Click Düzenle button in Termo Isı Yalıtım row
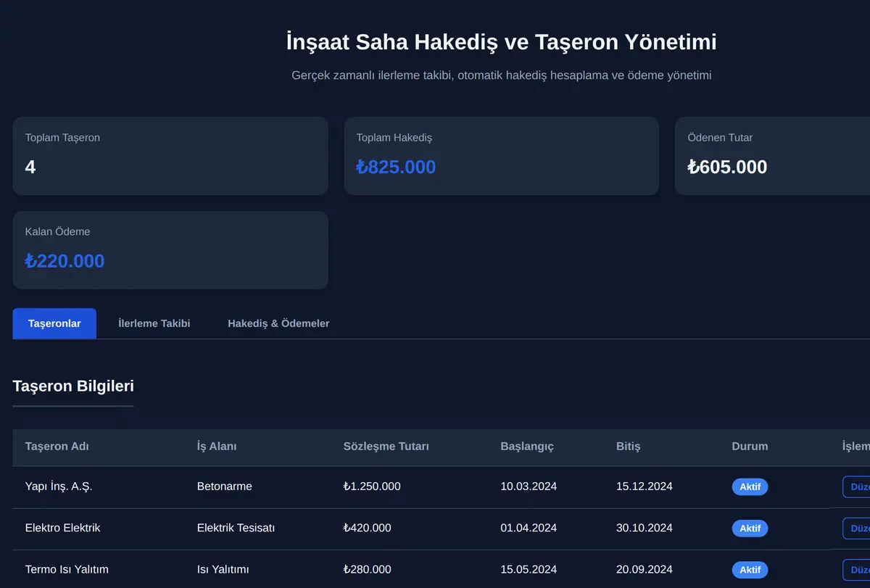Viewport: 870px width, 588px height. pyautogui.click(x=856, y=570)
